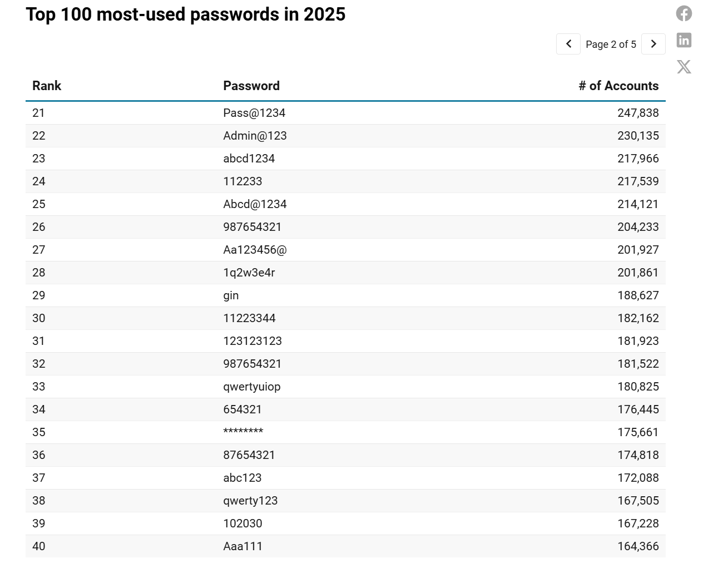
Task: Click the masked asterisks password in row 35
Action: [243, 432]
